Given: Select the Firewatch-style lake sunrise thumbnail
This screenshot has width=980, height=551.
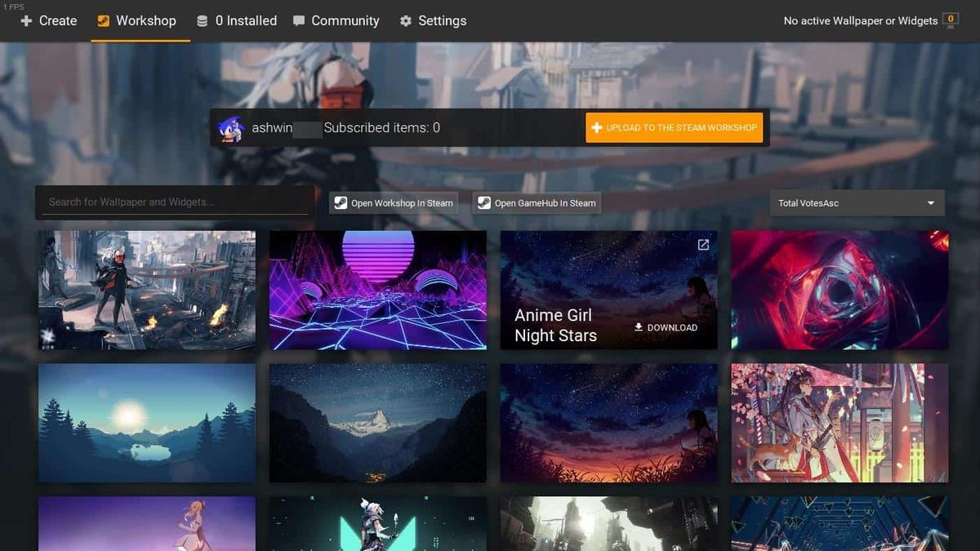Looking at the screenshot, I should pyautogui.click(x=147, y=423).
